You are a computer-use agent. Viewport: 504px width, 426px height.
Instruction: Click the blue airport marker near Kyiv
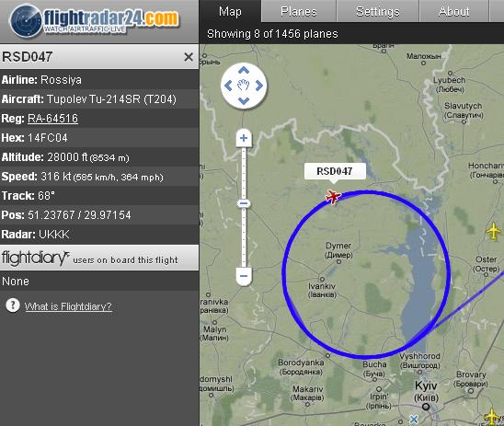[x=414, y=419]
